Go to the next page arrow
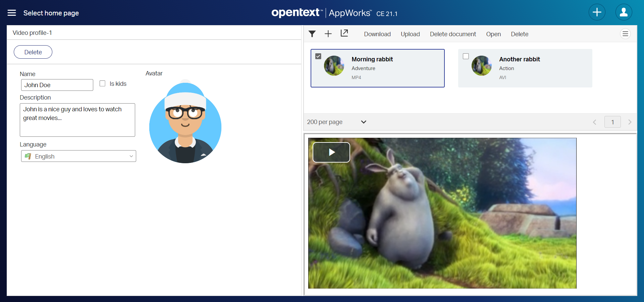 [630, 122]
